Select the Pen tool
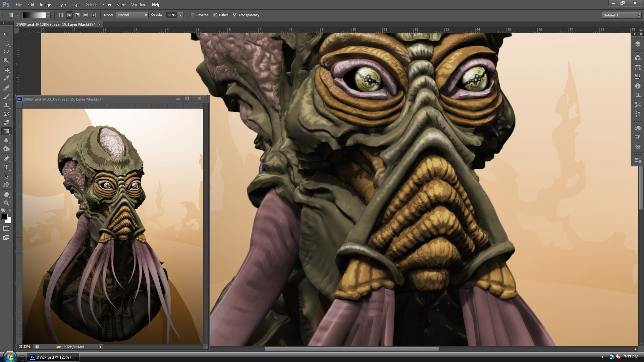This screenshot has width=644, height=362. click(x=6, y=159)
